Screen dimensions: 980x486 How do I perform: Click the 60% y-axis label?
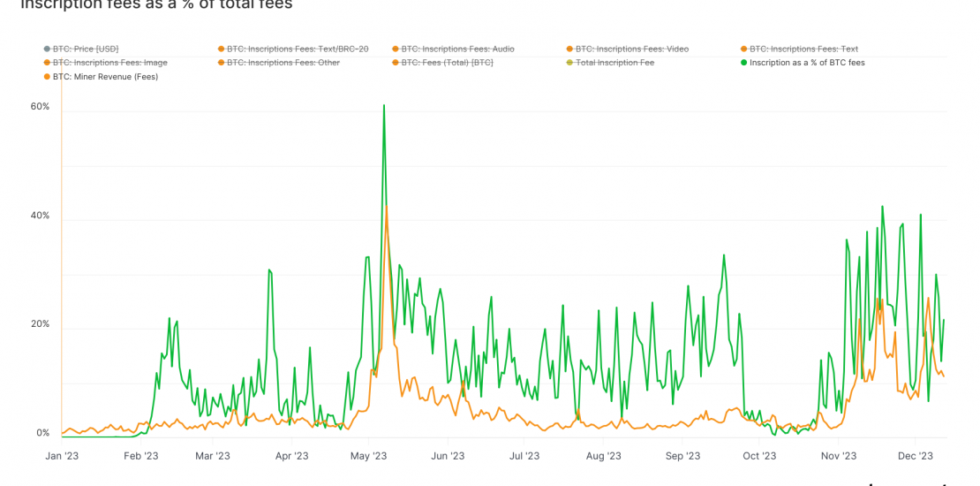point(41,107)
